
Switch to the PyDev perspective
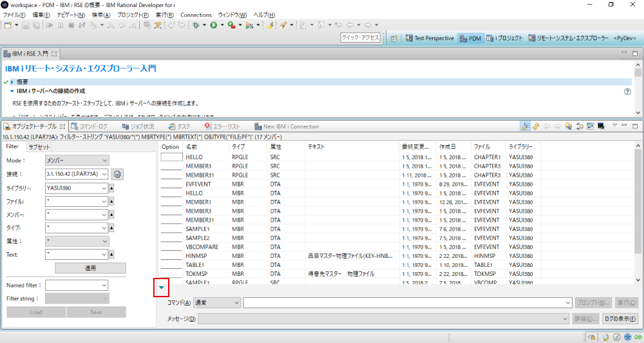tap(625, 38)
